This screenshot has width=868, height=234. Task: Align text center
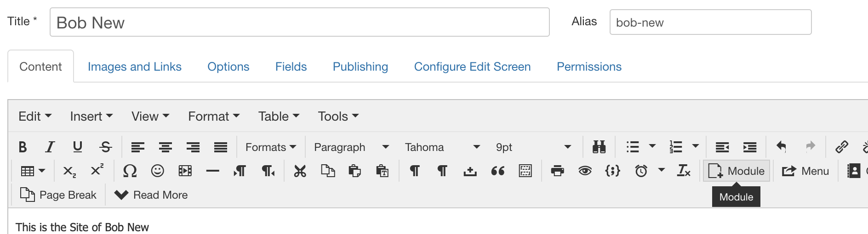166,147
